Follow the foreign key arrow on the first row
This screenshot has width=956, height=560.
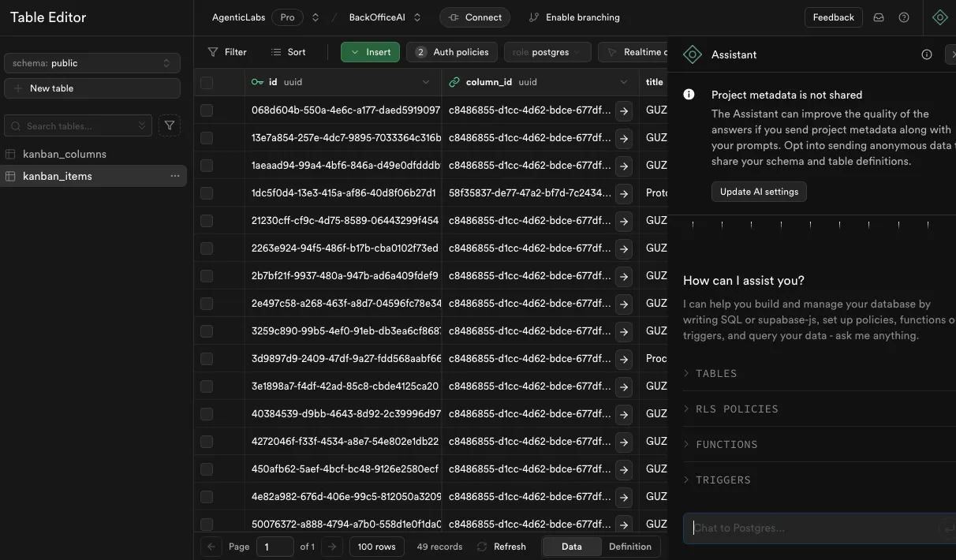point(623,110)
